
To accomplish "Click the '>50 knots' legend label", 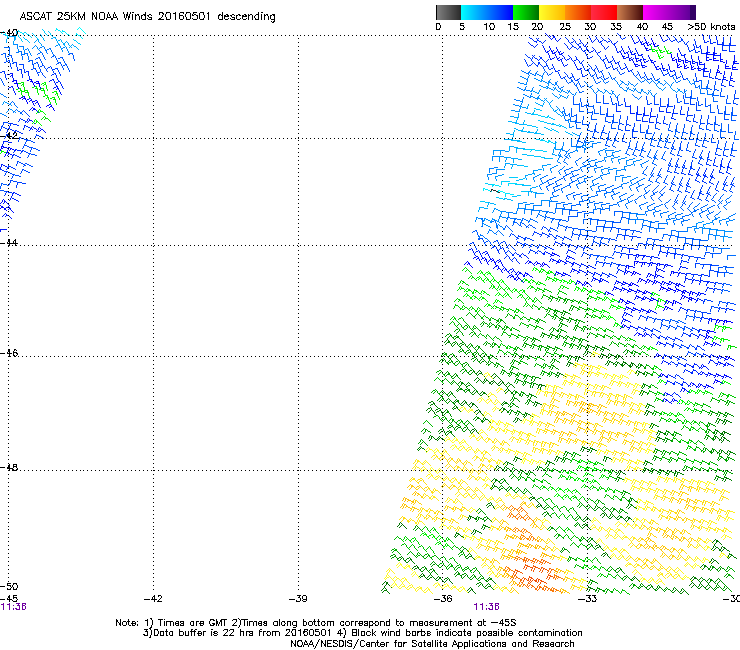I will point(711,27).
